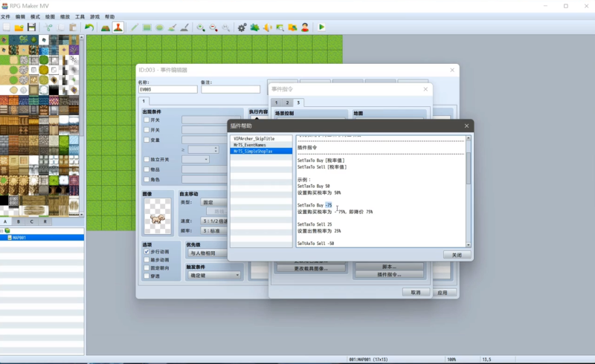
Task: Open the 速度 dropdown
Action: tap(213, 221)
